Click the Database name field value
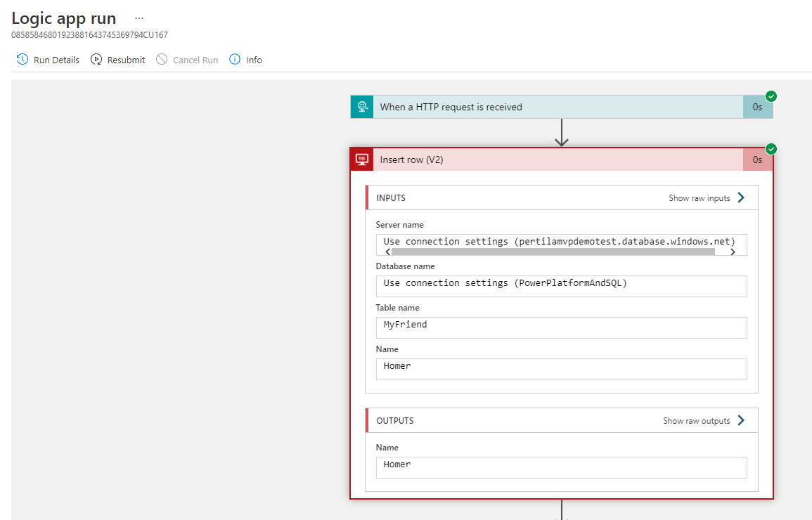The height and width of the screenshot is (520, 812). (561, 286)
